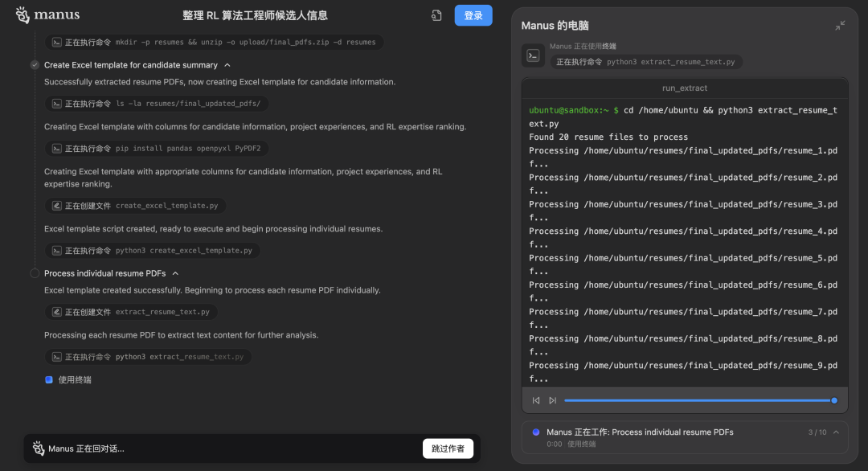Collapse Process individual resume PDFs section
The height and width of the screenshot is (471, 868).
[175, 273]
